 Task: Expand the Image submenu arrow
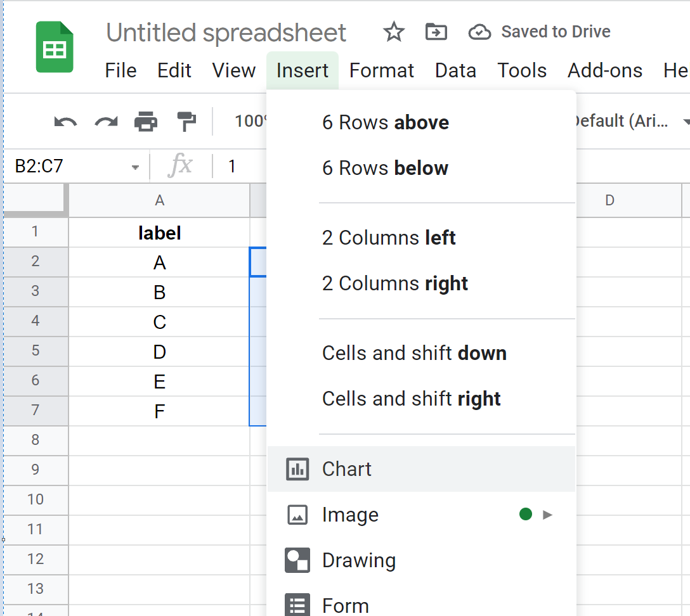point(548,515)
